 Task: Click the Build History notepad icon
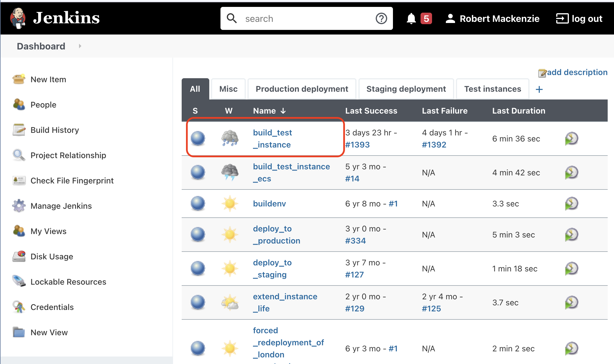(19, 130)
